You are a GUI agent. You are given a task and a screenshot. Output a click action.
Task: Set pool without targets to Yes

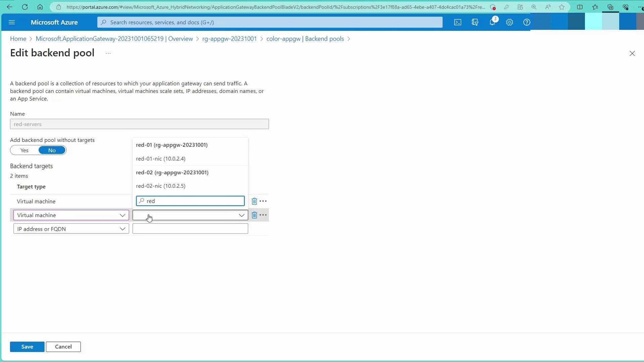[24, 150]
